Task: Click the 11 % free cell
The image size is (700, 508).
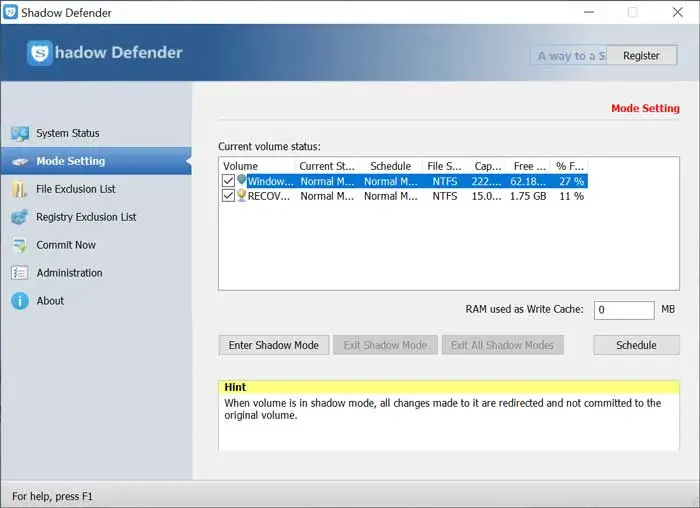Action: click(x=571, y=196)
